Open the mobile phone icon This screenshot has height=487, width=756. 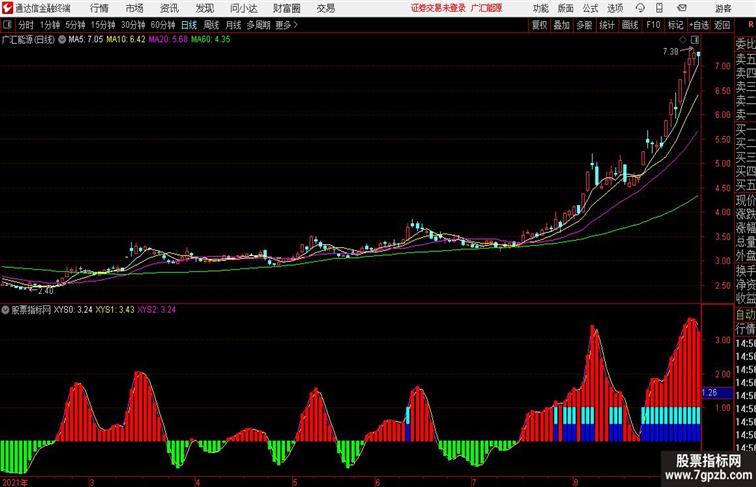tap(659, 8)
